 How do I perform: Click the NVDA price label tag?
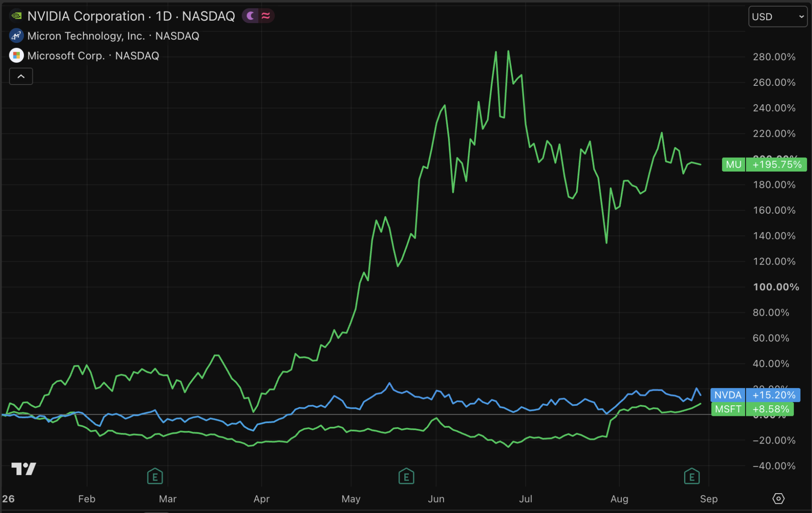728,395
